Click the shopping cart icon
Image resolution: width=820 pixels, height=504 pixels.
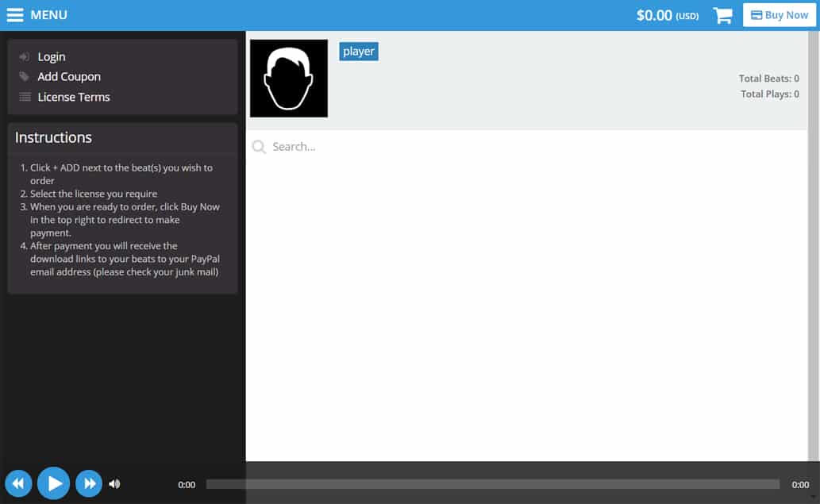click(x=722, y=15)
